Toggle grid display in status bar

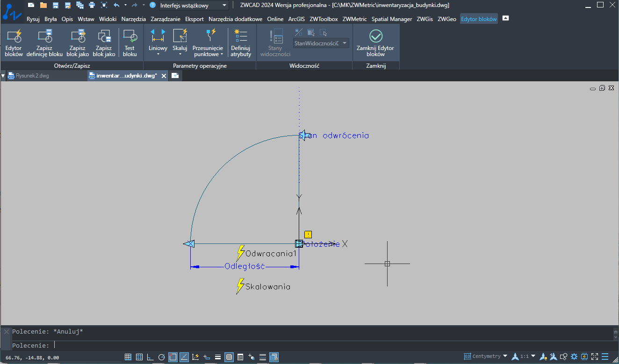pos(139,357)
